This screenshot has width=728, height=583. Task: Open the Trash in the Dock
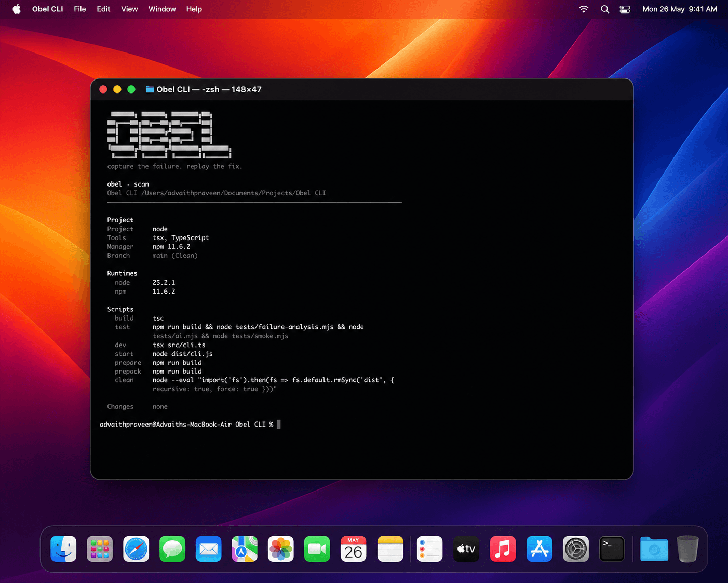tap(687, 549)
